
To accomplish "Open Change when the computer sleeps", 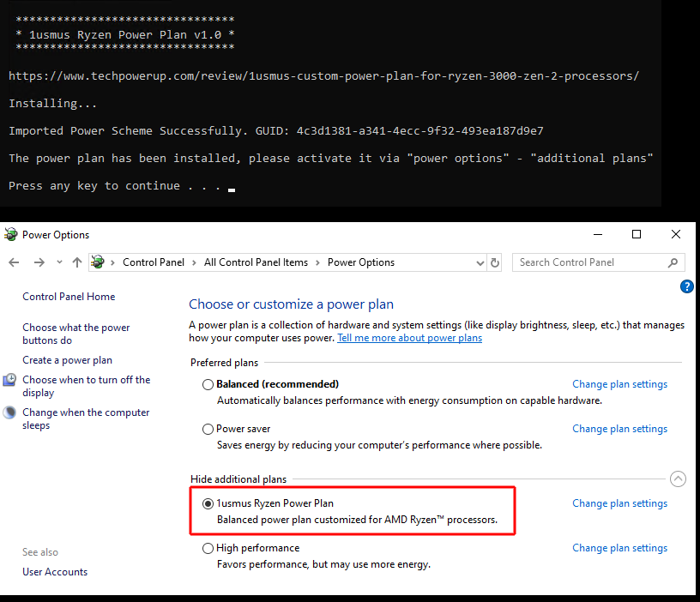I will pyautogui.click(x=86, y=418).
